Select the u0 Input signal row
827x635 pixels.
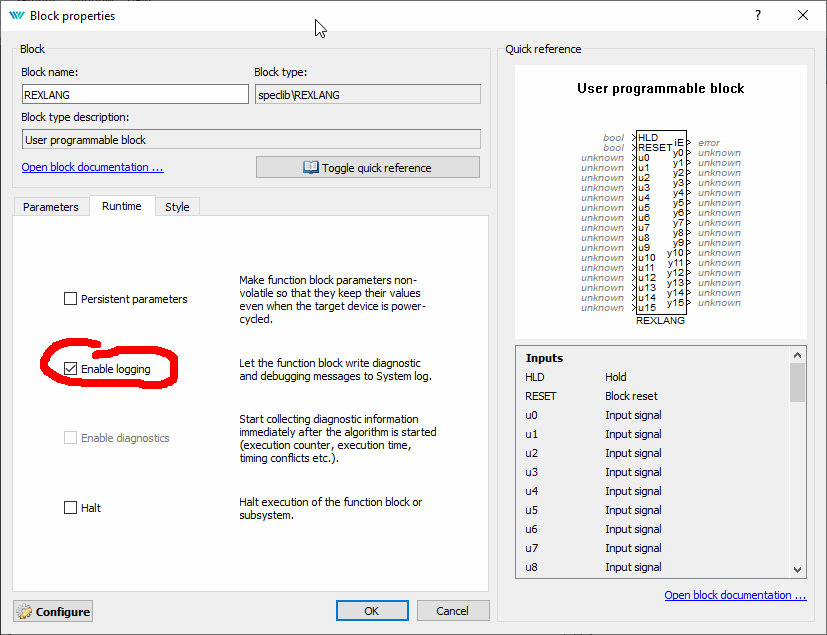(x=652, y=415)
